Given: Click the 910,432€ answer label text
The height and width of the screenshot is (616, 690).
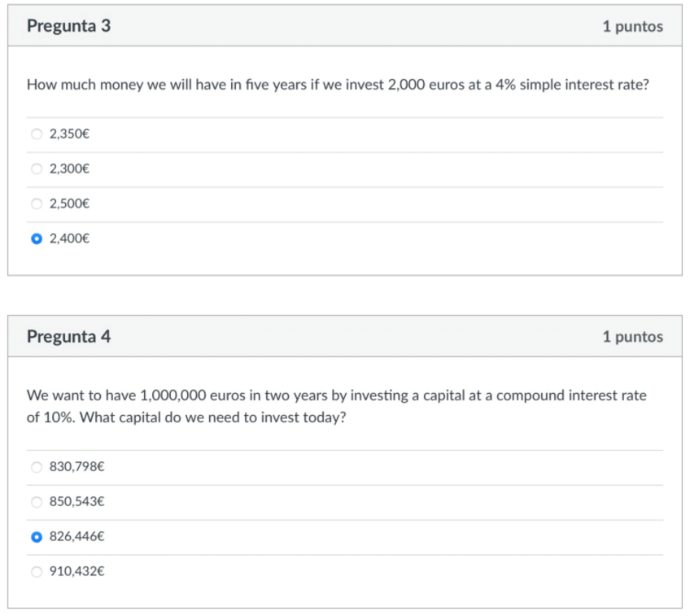Looking at the screenshot, I should coord(77,572).
